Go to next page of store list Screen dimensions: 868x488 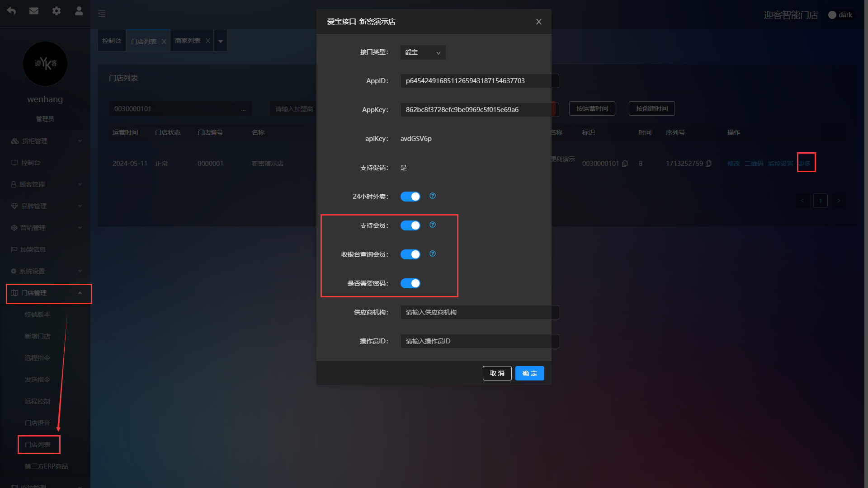pyautogui.click(x=839, y=201)
